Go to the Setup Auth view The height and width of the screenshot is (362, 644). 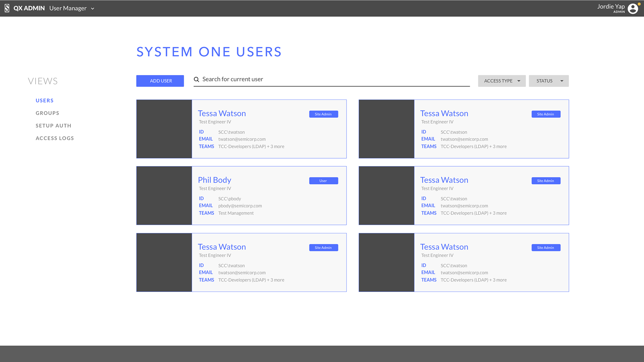[x=53, y=126]
